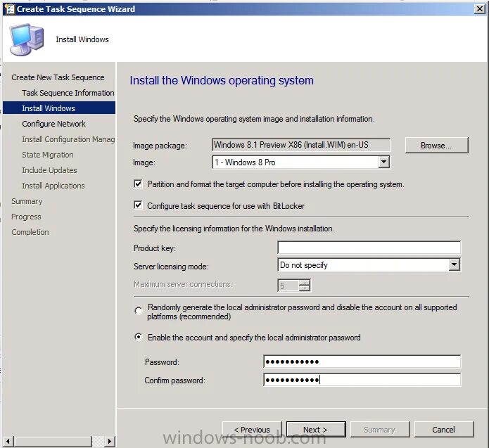489x448 pixels.
Task: Close the Create Task Sequence Wizard
Action: 479,9
